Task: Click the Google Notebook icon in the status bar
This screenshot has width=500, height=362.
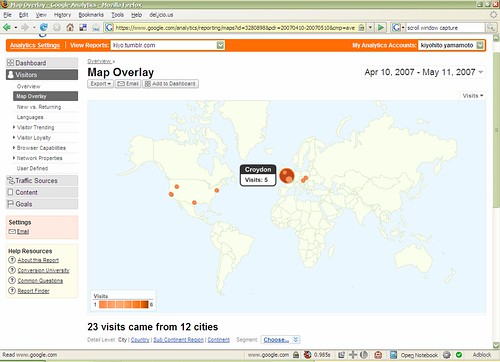Action: [393, 355]
